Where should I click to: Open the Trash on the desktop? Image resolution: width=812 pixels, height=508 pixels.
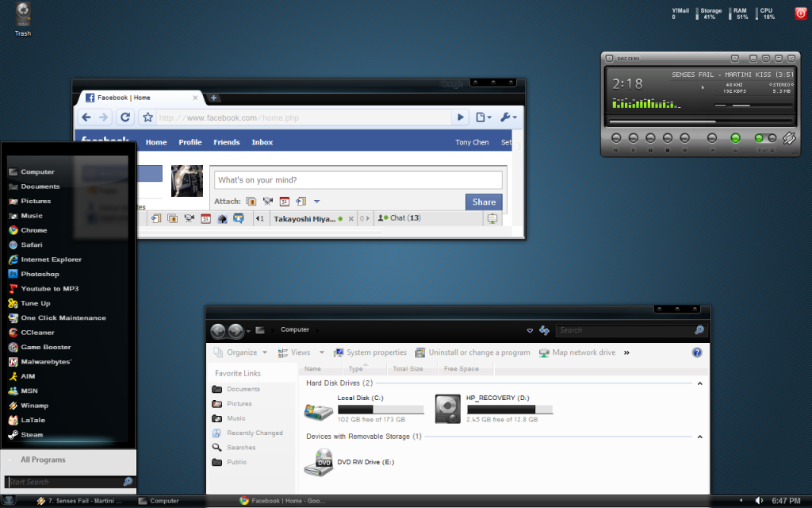pyautogui.click(x=23, y=16)
